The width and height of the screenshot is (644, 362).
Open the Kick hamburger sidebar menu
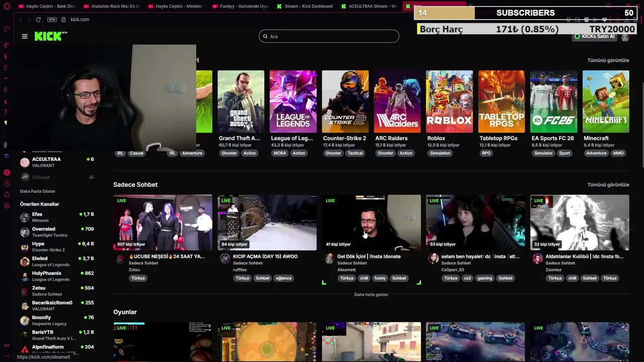pos(25,36)
